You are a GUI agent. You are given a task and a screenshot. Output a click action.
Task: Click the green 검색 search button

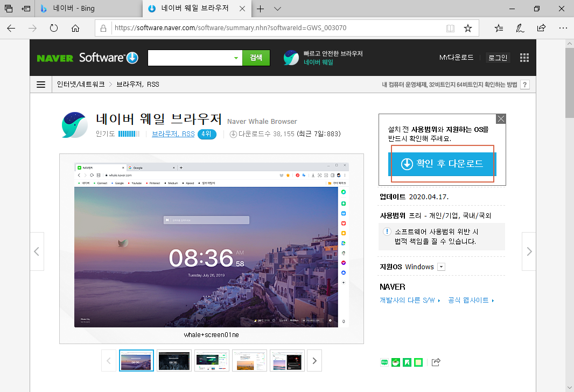point(256,58)
